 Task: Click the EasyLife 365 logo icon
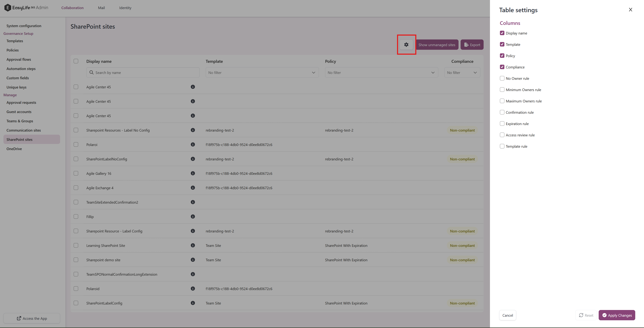[x=8, y=8]
